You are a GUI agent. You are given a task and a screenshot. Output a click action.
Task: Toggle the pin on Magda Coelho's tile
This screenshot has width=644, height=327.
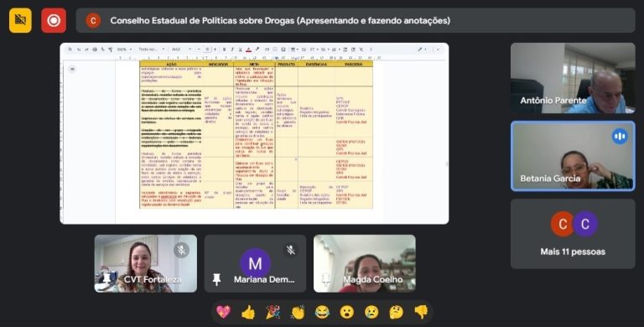point(326,280)
